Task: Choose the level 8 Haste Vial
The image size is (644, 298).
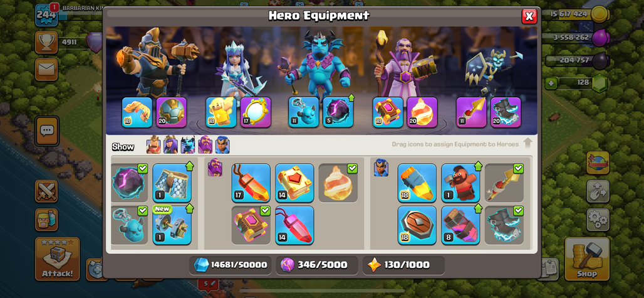Action: click(460, 225)
